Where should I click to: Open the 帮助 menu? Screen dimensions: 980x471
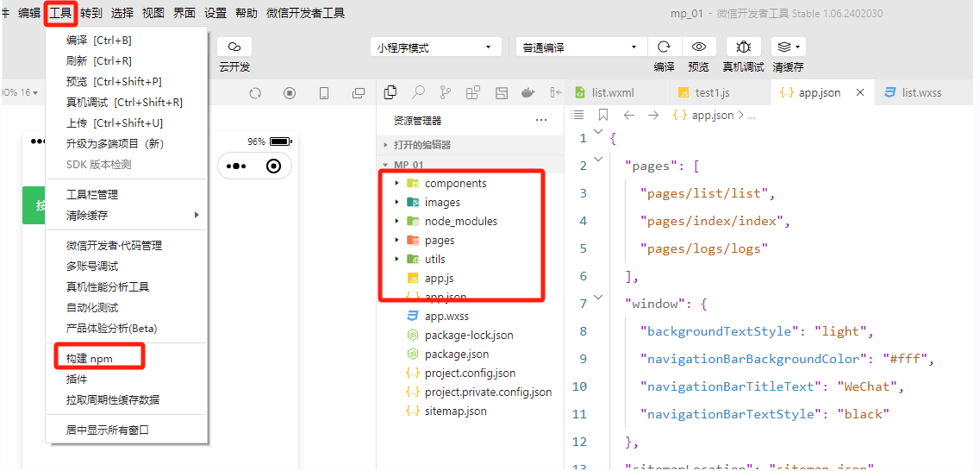247,13
